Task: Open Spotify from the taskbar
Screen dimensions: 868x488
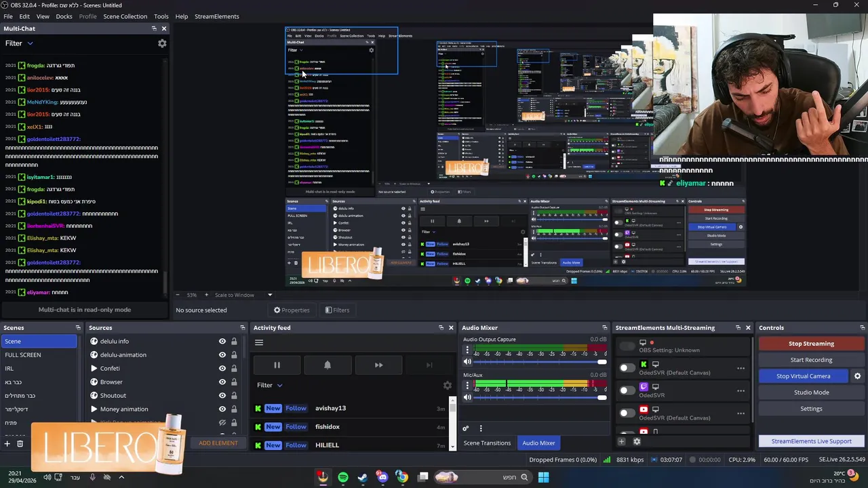Action: [x=343, y=477]
